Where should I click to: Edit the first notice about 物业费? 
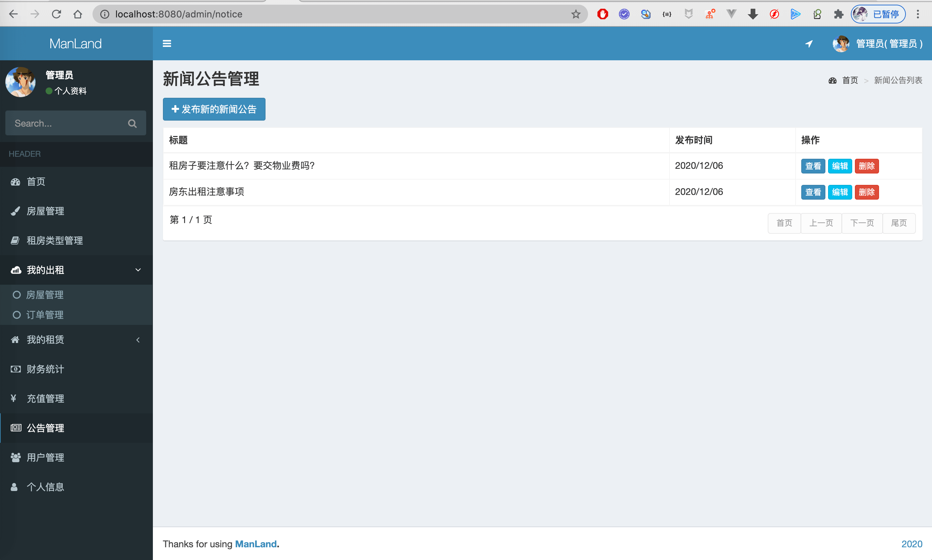(x=839, y=166)
